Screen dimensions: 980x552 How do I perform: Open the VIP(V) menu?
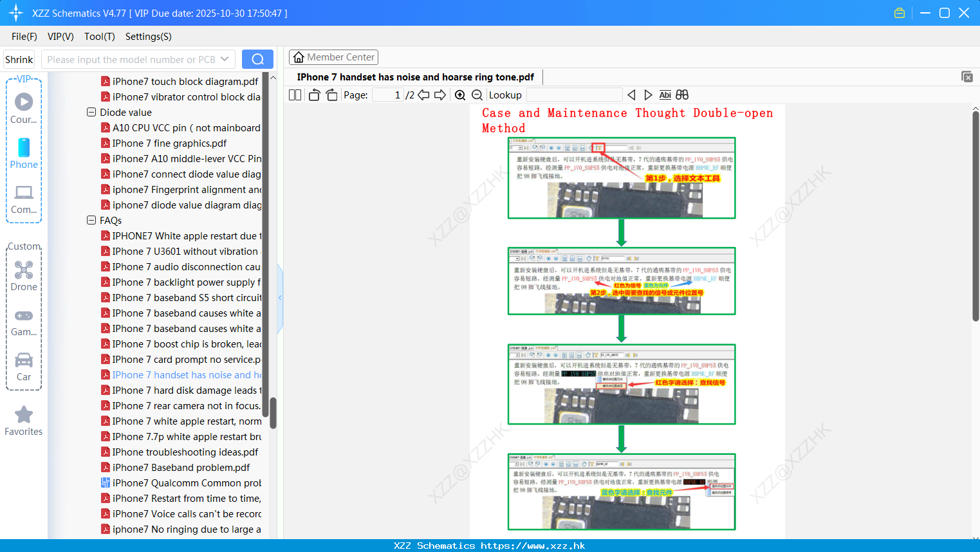[60, 37]
